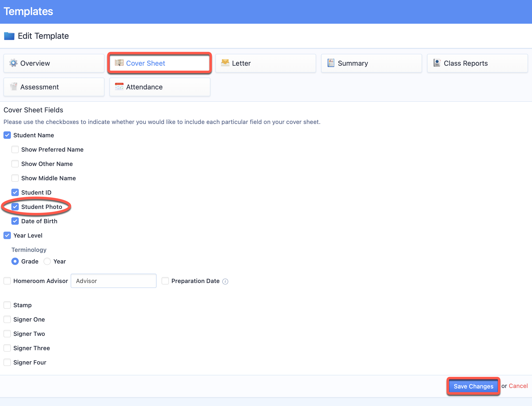Open the Attendance tab

coord(160,87)
